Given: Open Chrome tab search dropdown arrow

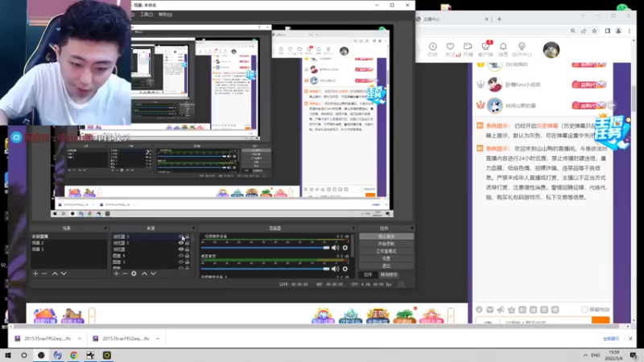Looking at the screenshot, I should tap(582, 16).
